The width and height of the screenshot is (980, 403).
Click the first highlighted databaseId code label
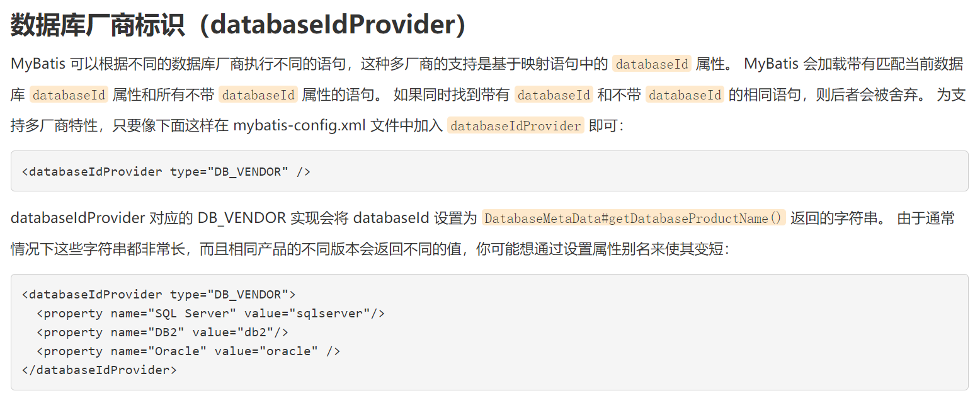click(652, 64)
